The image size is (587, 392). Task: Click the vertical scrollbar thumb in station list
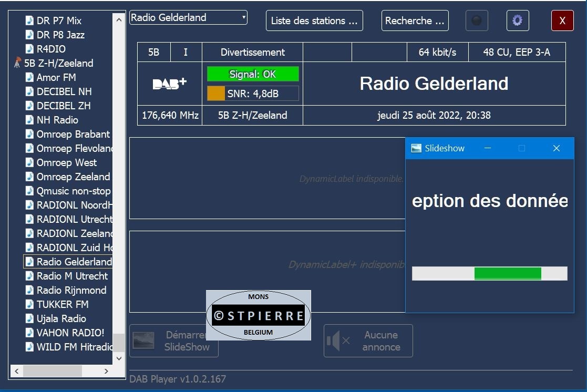[119, 343]
